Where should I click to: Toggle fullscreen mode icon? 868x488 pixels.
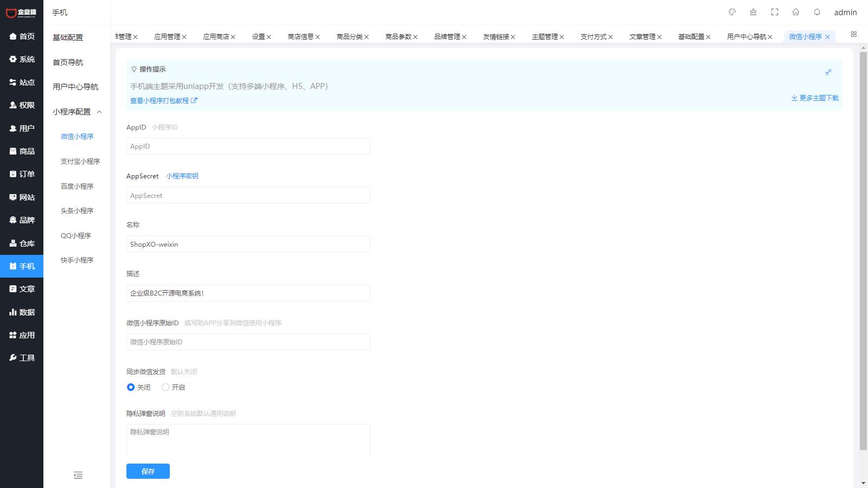click(x=775, y=12)
